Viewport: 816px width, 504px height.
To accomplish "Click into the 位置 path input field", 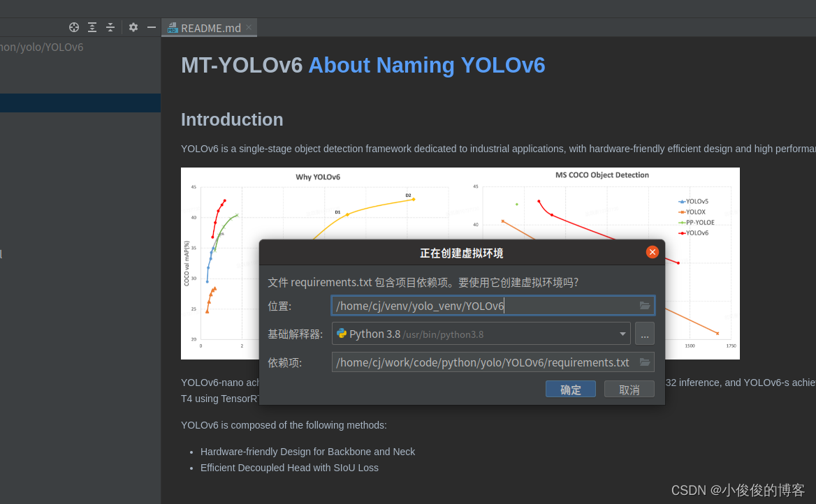I will tap(482, 306).
